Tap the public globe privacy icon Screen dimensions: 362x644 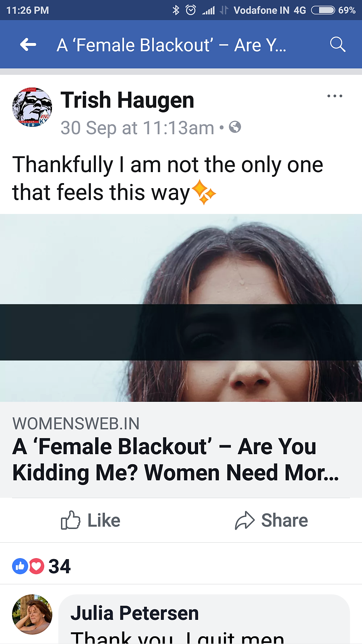(235, 127)
